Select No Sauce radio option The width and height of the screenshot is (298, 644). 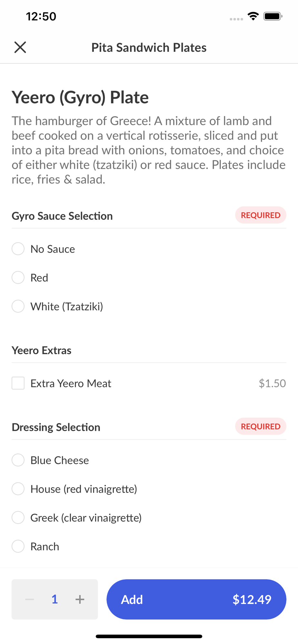click(x=18, y=249)
